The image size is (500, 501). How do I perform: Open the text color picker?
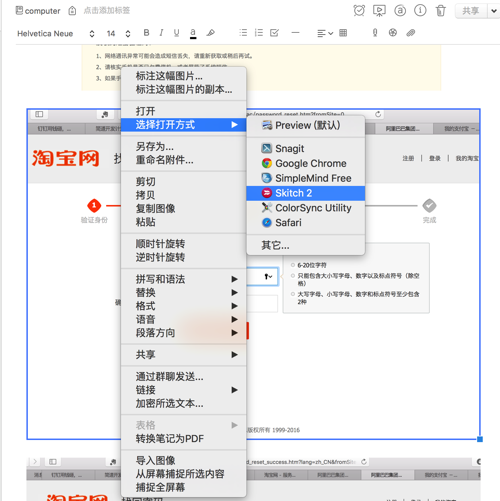pos(193,33)
